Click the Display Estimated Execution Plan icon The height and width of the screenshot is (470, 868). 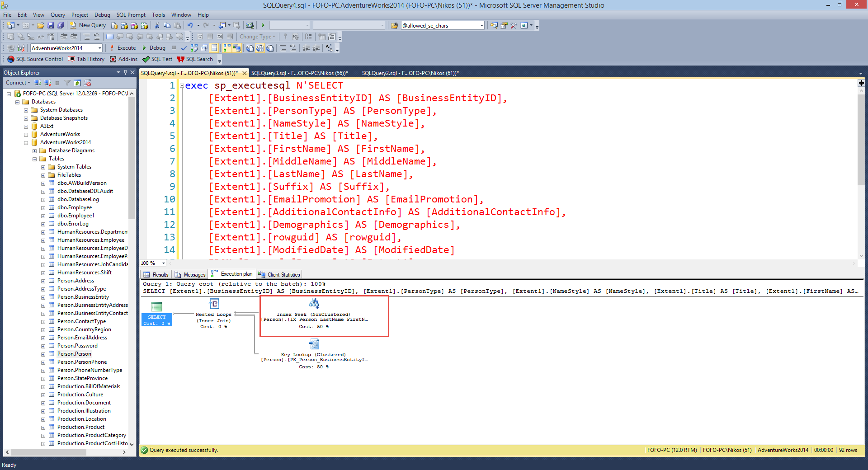pyautogui.click(x=194, y=48)
